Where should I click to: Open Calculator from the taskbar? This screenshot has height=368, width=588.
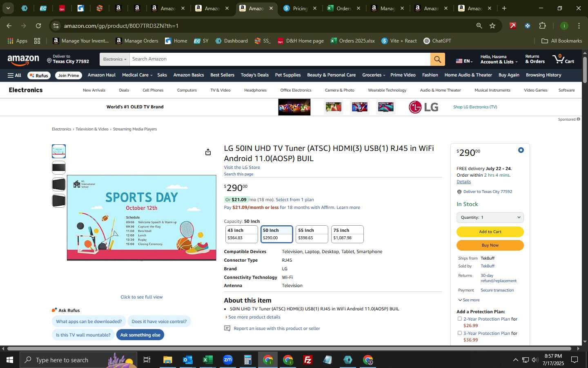tap(247, 360)
